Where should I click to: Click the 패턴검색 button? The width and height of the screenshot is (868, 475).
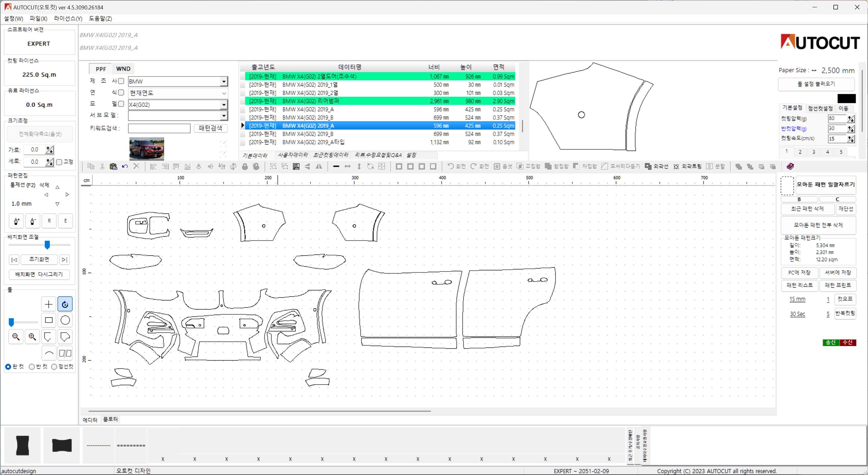(211, 128)
